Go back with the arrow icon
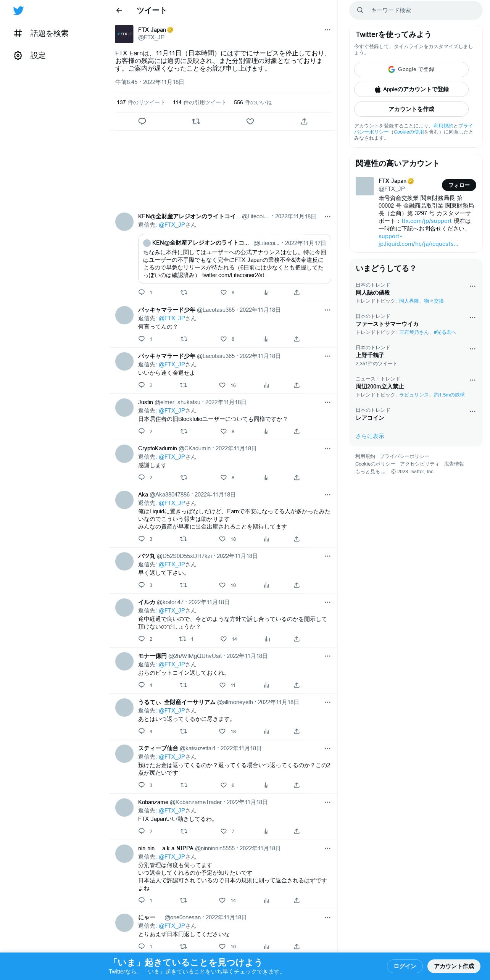Image resolution: width=490 pixels, height=980 pixels. click(x=119, y=10)
